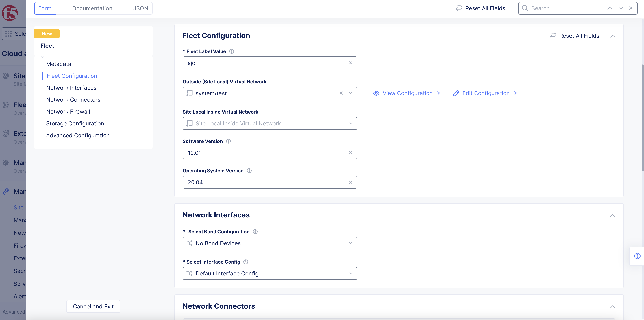Jump to Network Firewall in navigation
644x320 pixels.
[x=68, y=112]
